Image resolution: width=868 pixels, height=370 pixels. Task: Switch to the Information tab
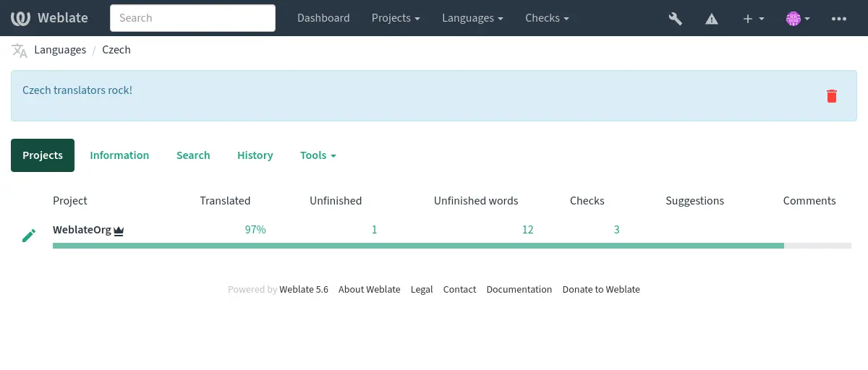(119, 155)
